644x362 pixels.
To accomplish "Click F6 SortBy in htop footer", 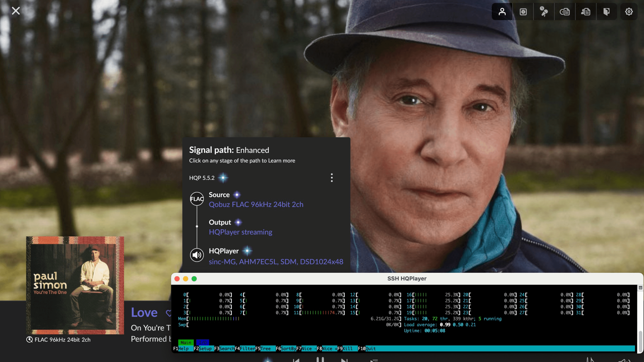I will 288,349.
